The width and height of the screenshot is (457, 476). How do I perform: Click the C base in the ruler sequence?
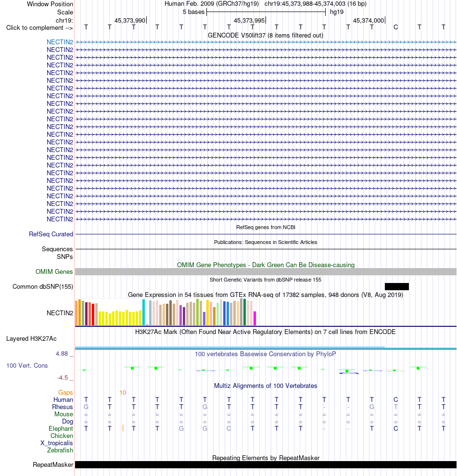pyautogui.click(x=395, y=27)
